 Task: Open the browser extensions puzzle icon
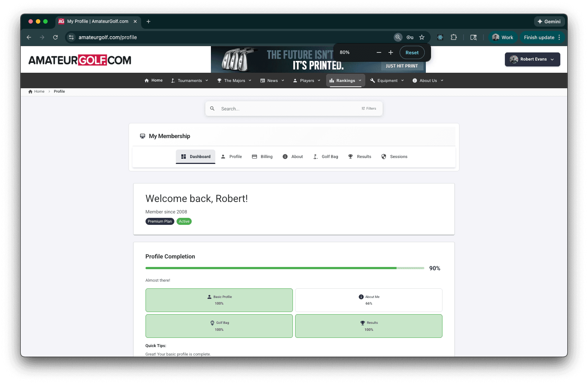[x=454, y=37]
